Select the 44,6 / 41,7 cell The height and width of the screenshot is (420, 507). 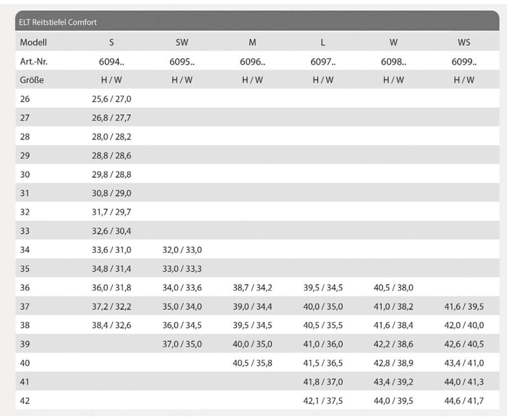464,401
